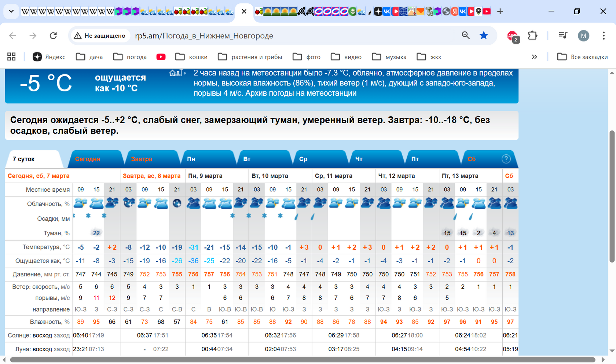Switch to the 'Завтра' forecast tab
The width and height of the screenshot is (616, 364).
tap(142, 159)
